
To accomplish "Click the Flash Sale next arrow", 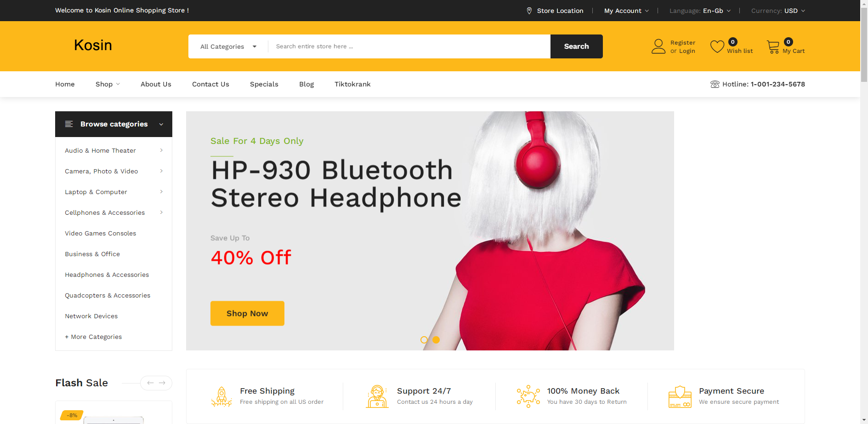I will pos(162,383).
